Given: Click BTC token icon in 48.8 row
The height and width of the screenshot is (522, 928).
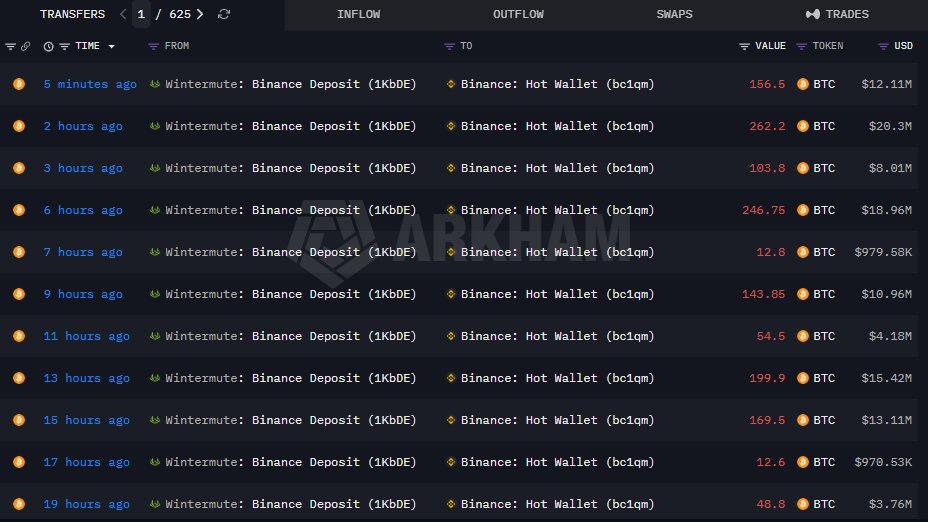Looking at the screenshot, I should [803, 504].
